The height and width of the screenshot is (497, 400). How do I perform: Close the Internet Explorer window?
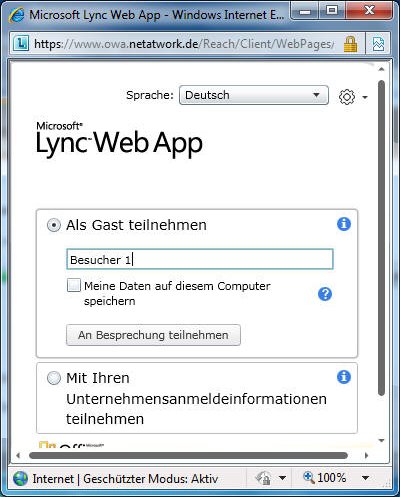point(369,11)
